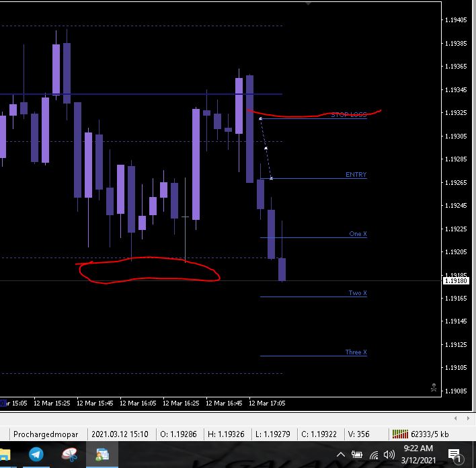Image resolution: width=476 pixels, height=468 pixels.
Task: Click the left scroll arrow under the chart
Action: click(456, 418)
